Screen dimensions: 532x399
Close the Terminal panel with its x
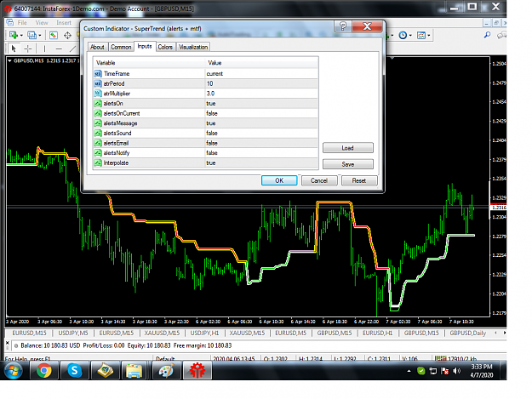[x=8, y=343]
